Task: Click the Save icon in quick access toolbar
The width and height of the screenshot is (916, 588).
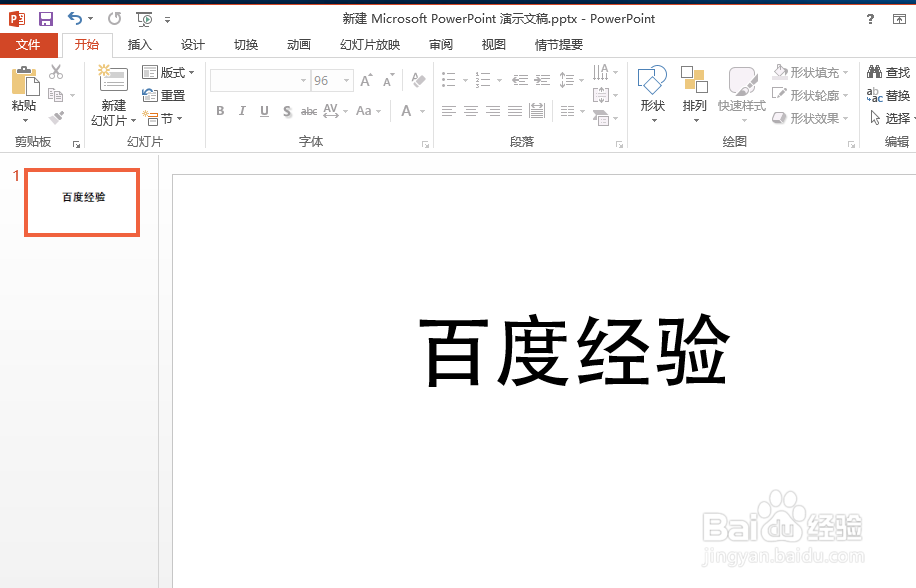Action: tap(46, 19)
